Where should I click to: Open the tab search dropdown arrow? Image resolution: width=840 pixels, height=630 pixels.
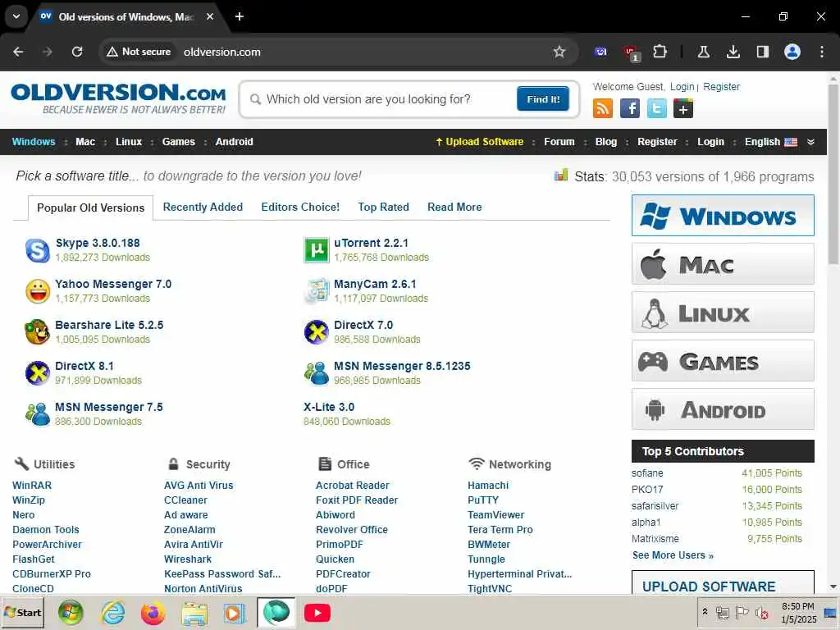point(16,16)
